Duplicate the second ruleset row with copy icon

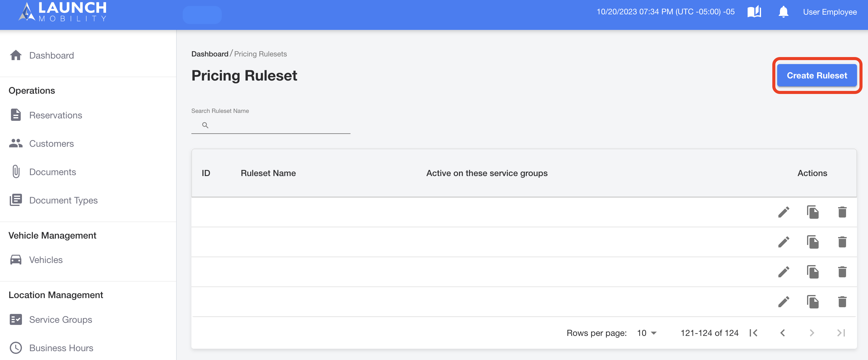click(x=813, y=242)
